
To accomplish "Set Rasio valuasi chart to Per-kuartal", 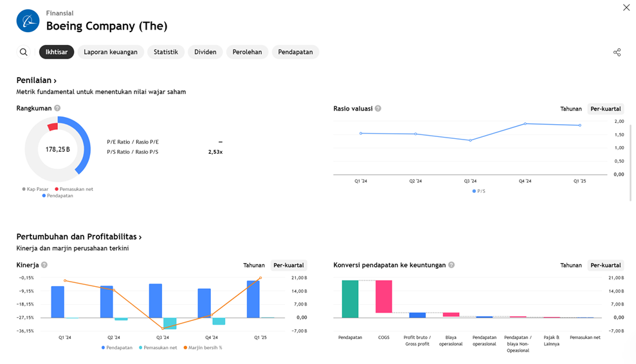I will (606, 109).
